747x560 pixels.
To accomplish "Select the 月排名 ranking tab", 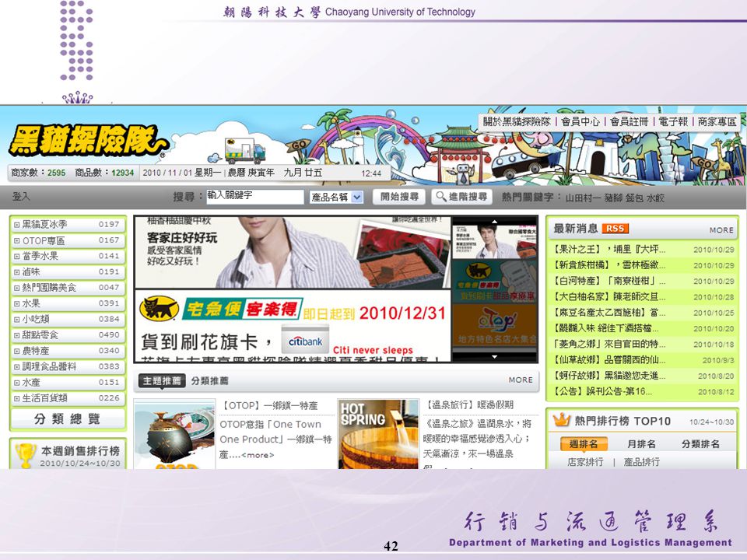I will click(x=641, y=444).
